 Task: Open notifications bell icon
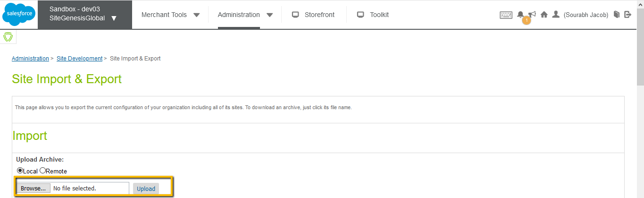[x=520, y=14]
